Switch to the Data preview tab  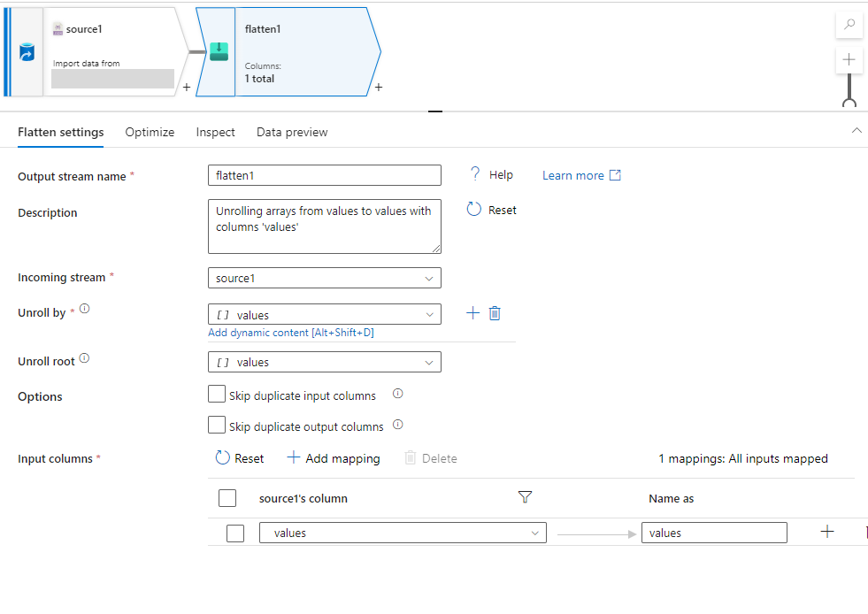(x=292, y=132)
